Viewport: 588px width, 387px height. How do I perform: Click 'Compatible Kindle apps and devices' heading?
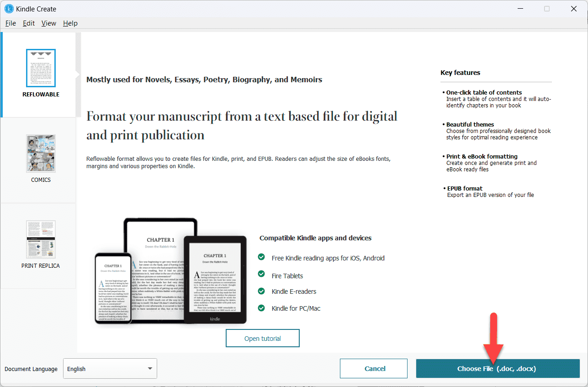pos(315,238)
